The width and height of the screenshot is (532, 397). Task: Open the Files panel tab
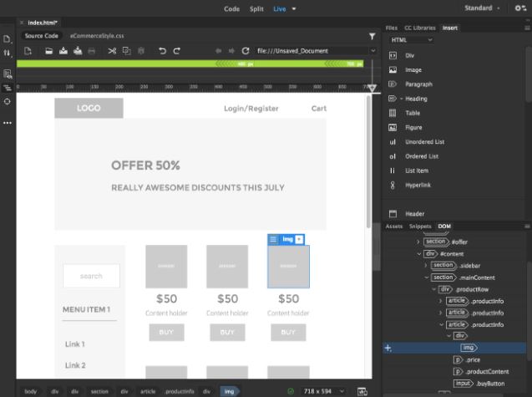391,28
